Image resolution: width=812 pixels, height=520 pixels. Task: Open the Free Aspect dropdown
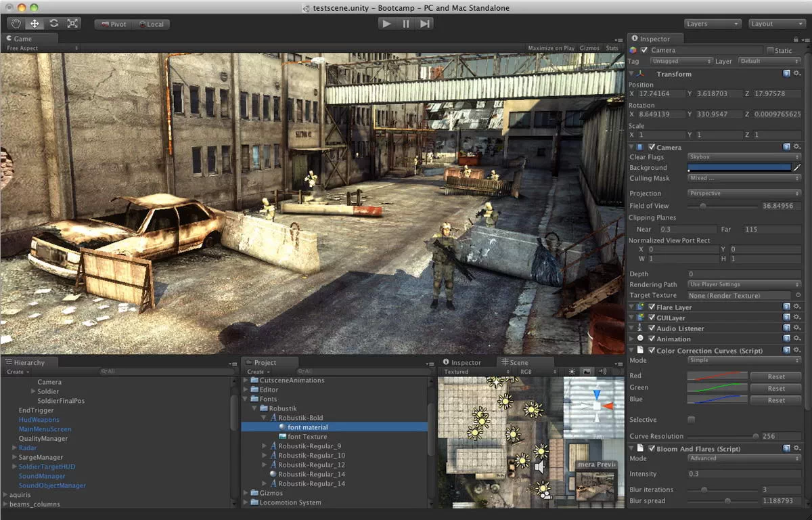(41, 48)
